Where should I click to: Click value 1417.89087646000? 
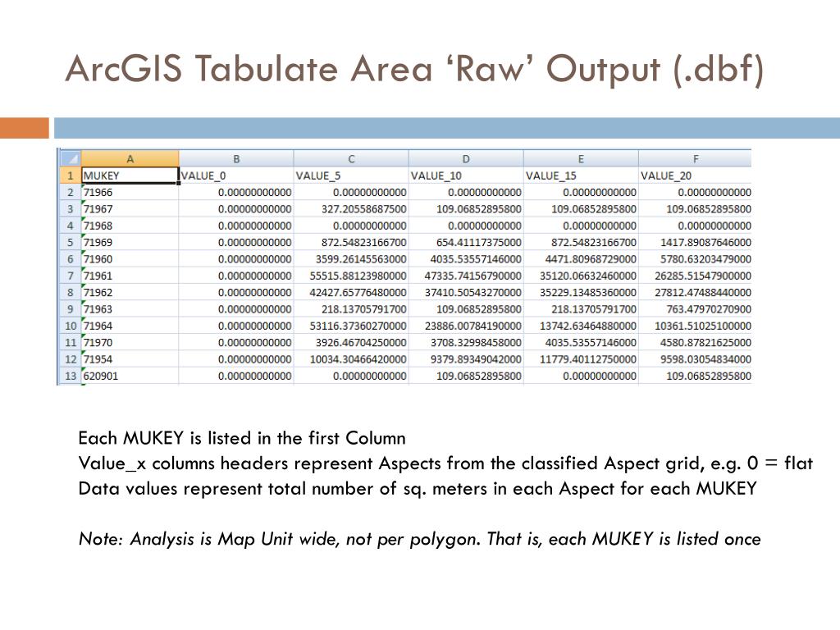coord(696,242)
